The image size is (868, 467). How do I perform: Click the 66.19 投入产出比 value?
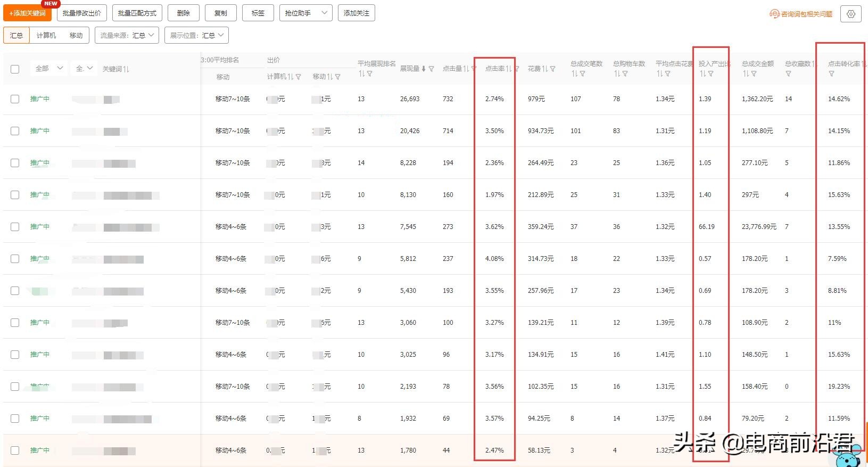pos(707,227)
